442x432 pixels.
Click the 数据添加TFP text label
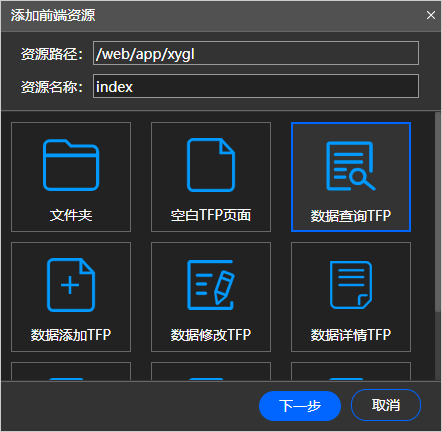tap(71, 335)
